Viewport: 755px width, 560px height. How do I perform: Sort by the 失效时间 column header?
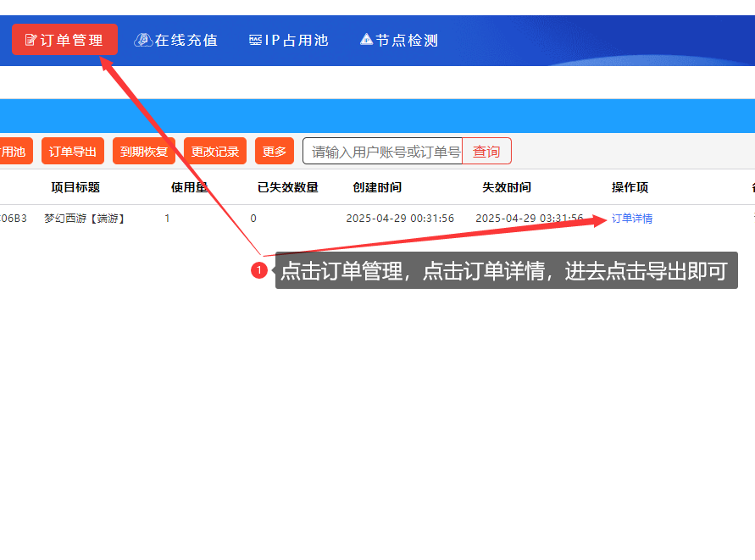[x=507, y=187]
